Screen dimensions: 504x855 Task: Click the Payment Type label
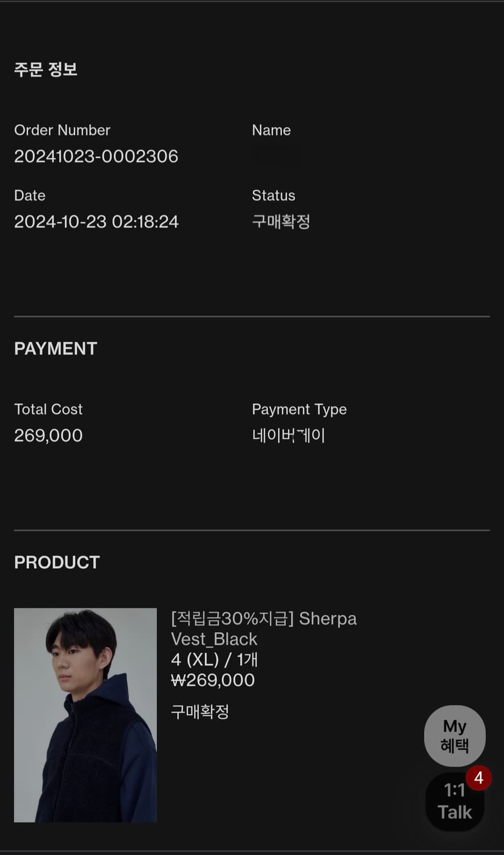tap(299, 409)
